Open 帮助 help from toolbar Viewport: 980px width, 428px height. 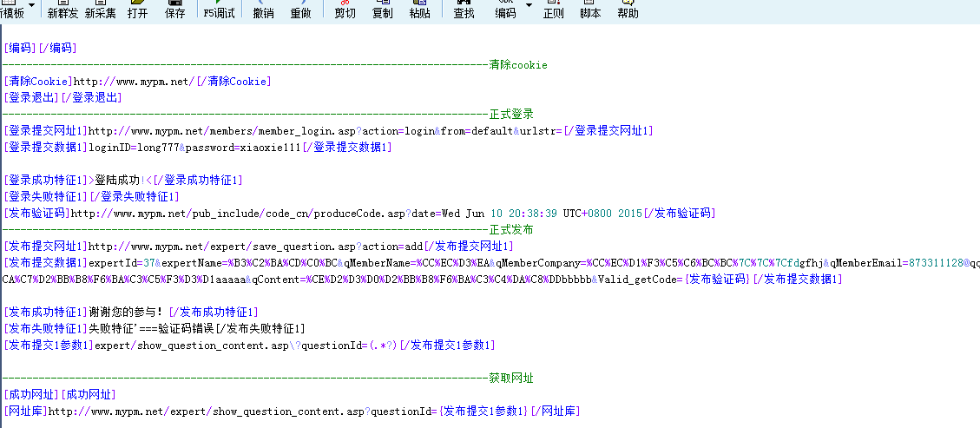(x=628, y=10)
